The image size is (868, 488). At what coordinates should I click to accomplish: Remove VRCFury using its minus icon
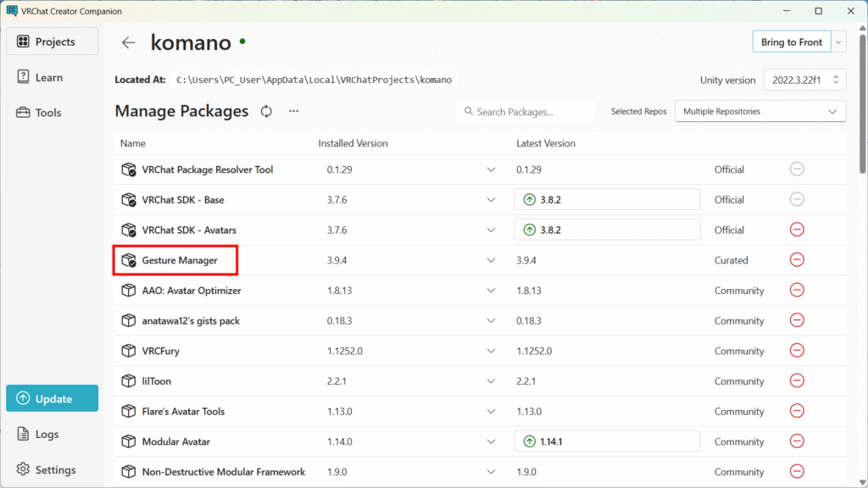click(x=796, y=351)
